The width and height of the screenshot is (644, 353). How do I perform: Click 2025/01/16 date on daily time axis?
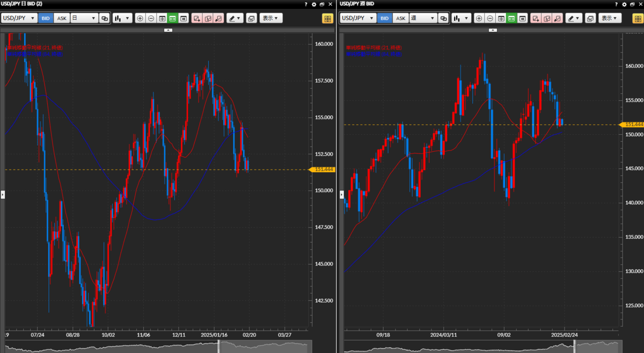click(214, 334)
